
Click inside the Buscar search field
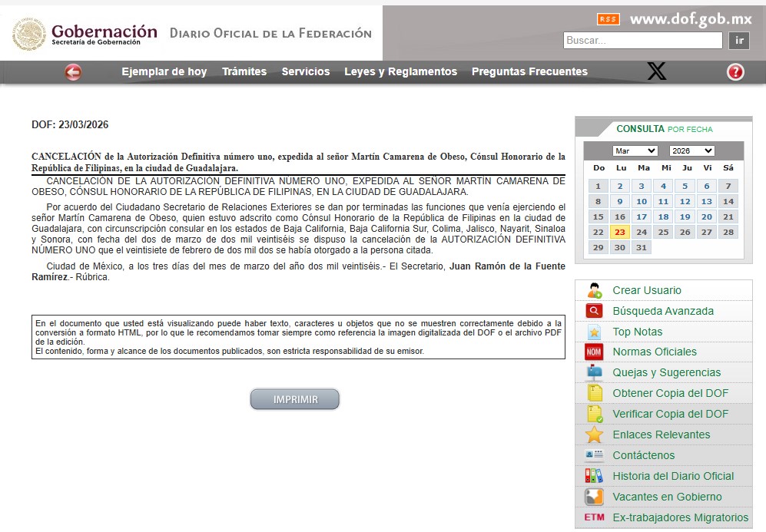pos(642,41)
